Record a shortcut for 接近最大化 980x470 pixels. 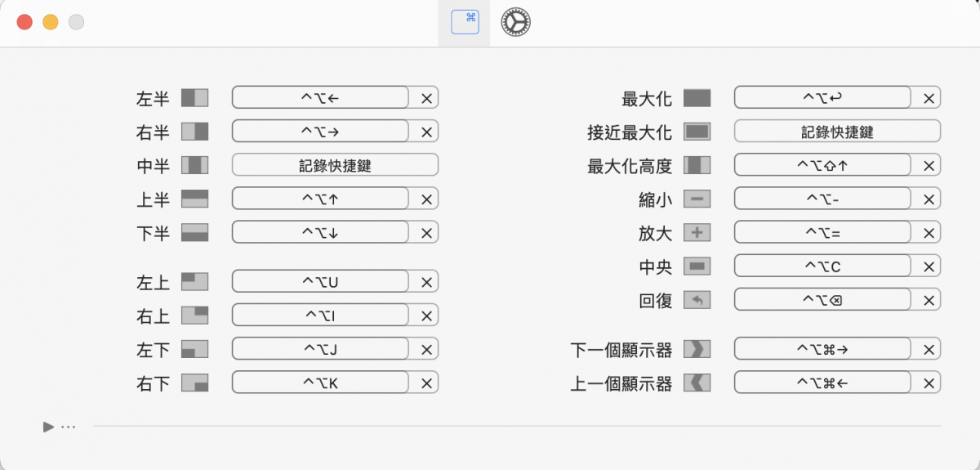click(x=837, y=131)
